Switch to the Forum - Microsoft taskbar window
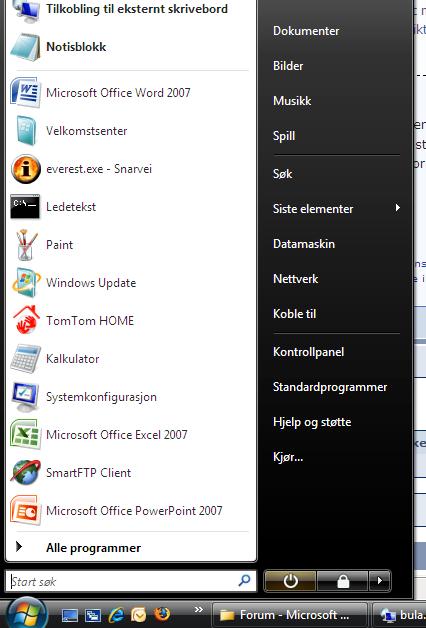This screenshot has height=628, width=426. tap(289, 615)
